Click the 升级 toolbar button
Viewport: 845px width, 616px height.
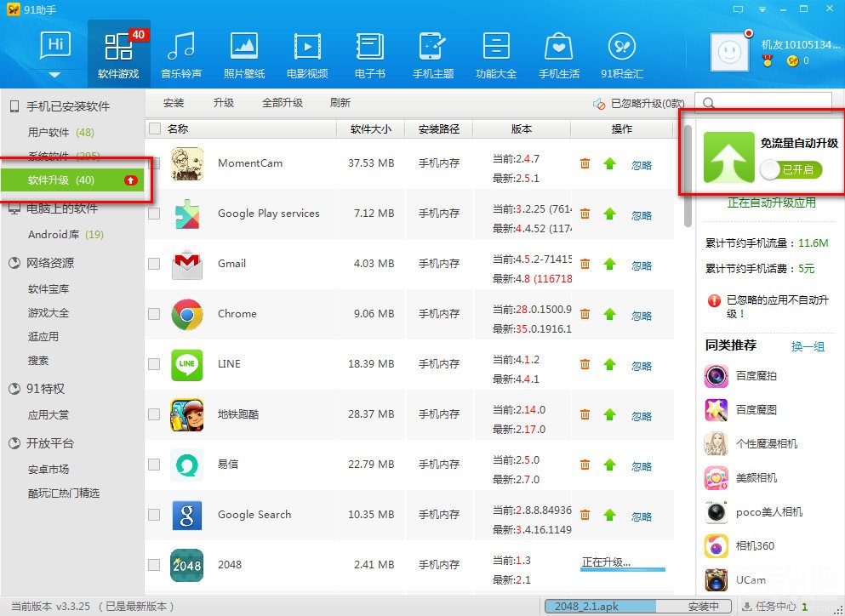[x=224, y=102]
